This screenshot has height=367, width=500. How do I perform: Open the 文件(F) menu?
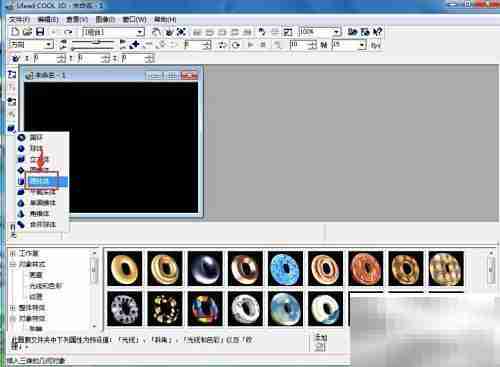pyautogui.click(x=19, y=19)
